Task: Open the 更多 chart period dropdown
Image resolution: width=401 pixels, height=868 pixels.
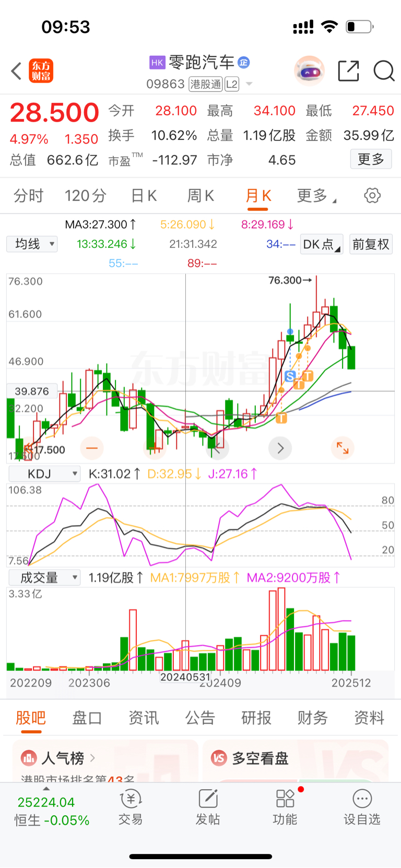Action: click(316, 196)
